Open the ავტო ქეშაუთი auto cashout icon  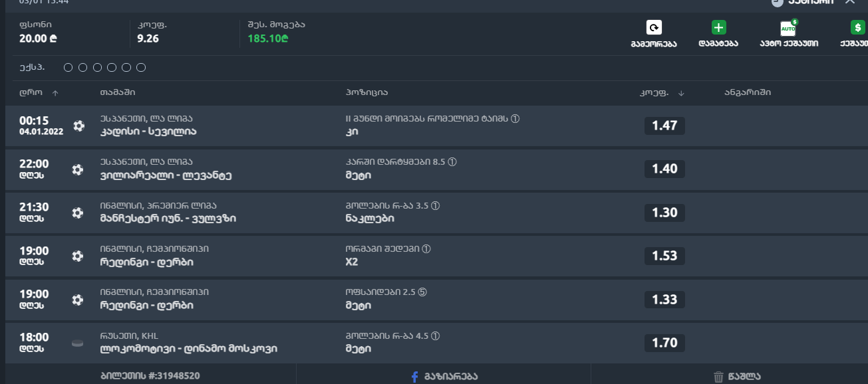pos(788,28)
